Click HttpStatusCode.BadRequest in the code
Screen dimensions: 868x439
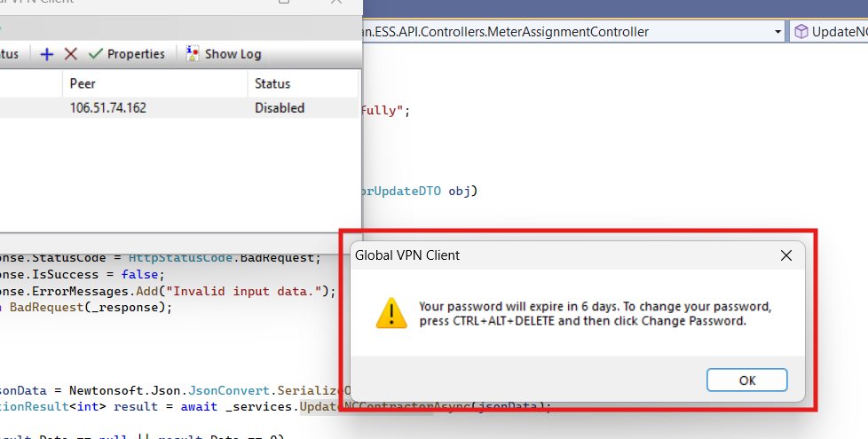click(x=221, y=258)
